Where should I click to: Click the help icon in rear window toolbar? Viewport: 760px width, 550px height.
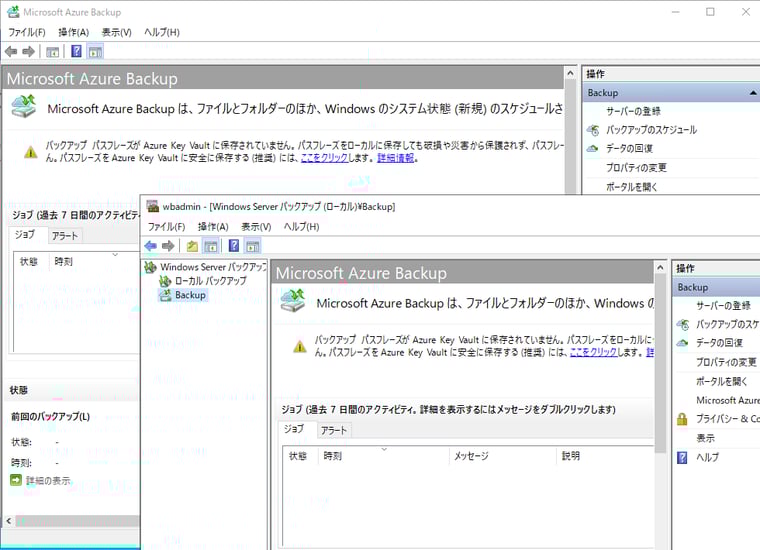(76, 51)
